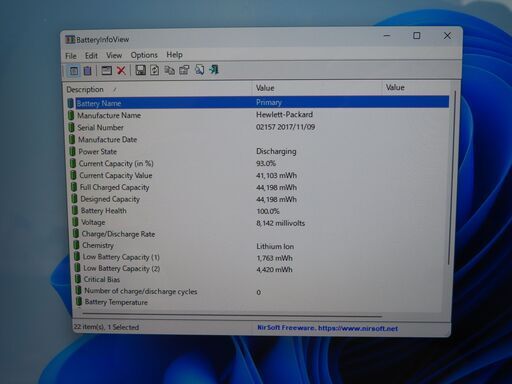Click the Discharging value cell
This screenshot has width=512, height=384.
click(x=276, y=151)
